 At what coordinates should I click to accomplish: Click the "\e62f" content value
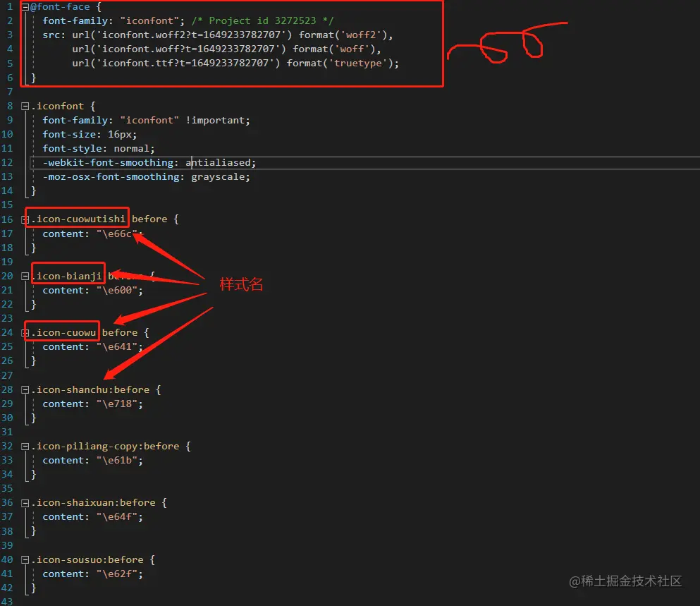tap(116, 574)
